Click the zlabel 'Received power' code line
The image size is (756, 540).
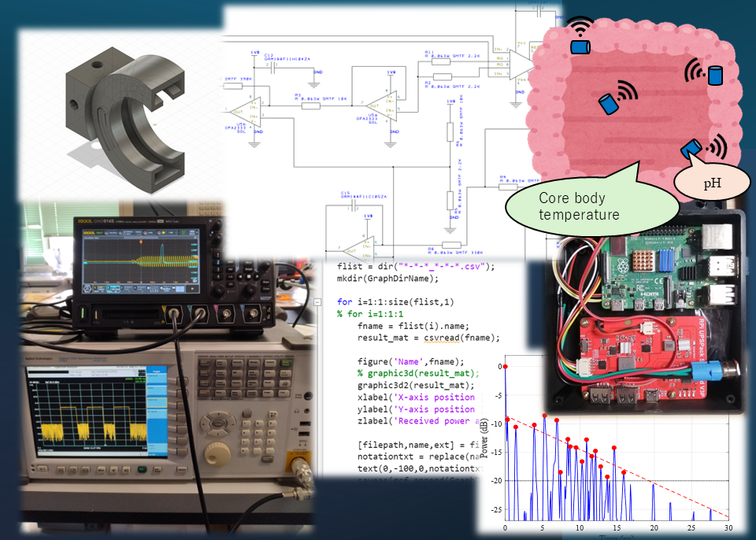point(420,421)
